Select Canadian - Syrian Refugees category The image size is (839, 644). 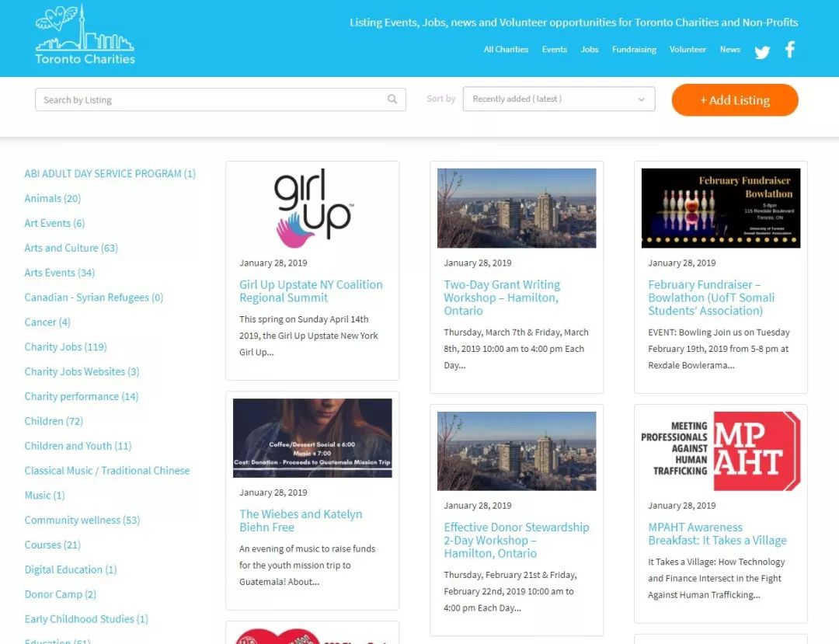pos(94,298)
